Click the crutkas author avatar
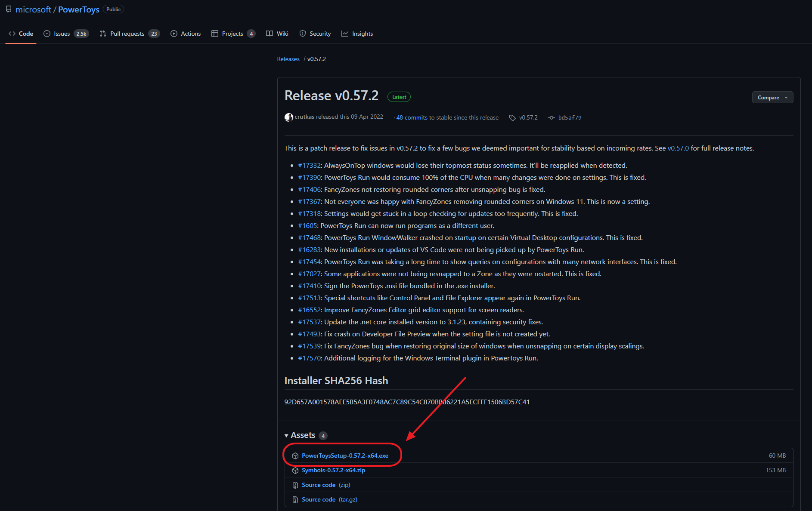Screen dimensions: 812x511 point(289,117)
